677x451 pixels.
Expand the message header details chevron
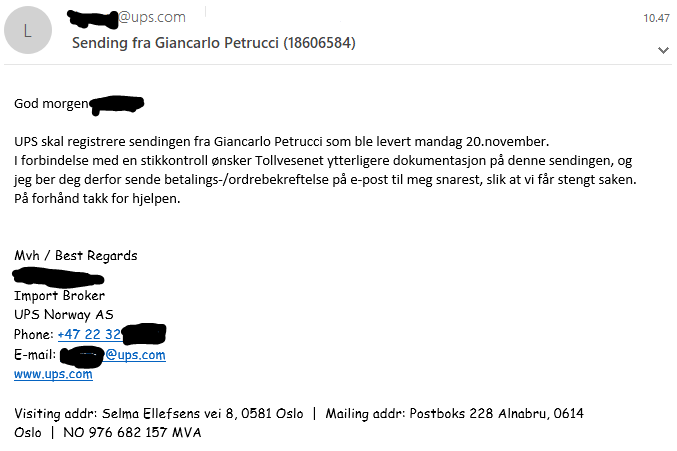pyautogui.click(x=662, y=49)
